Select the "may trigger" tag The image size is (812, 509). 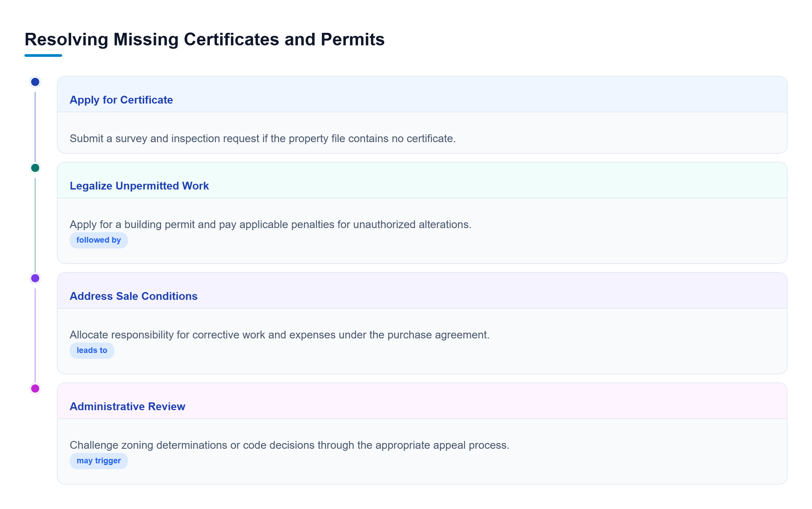pos(98,461)
